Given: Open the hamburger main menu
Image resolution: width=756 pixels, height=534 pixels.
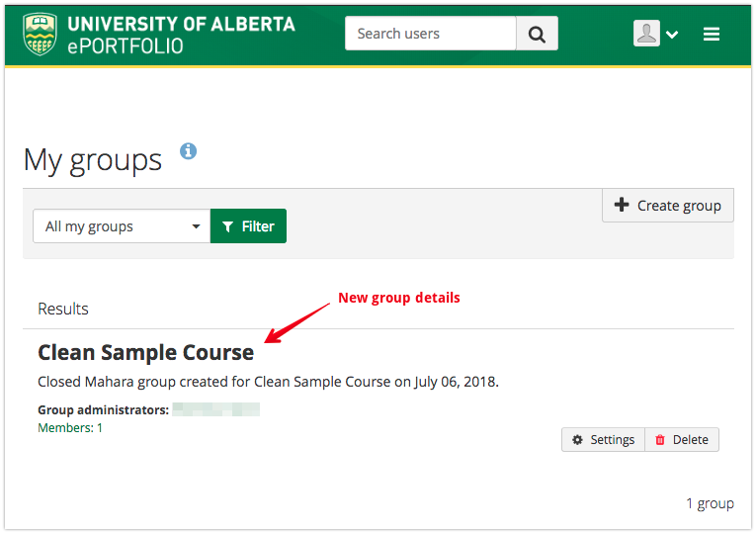Looking at the screenshot, I should (x=712, y=34).
